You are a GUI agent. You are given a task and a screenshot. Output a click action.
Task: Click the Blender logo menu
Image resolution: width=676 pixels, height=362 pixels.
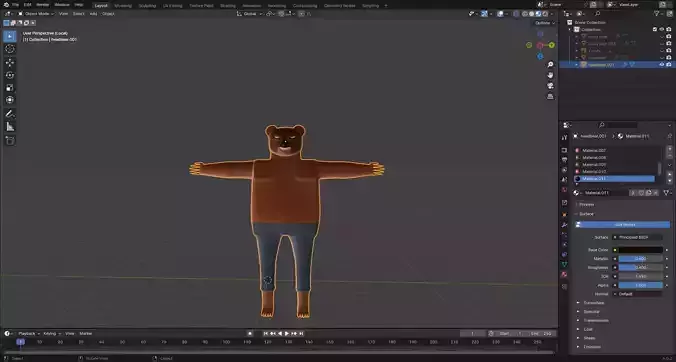click(5, 5)
